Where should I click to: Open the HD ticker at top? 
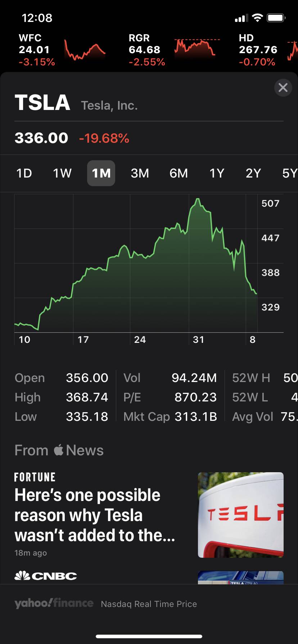258,50
